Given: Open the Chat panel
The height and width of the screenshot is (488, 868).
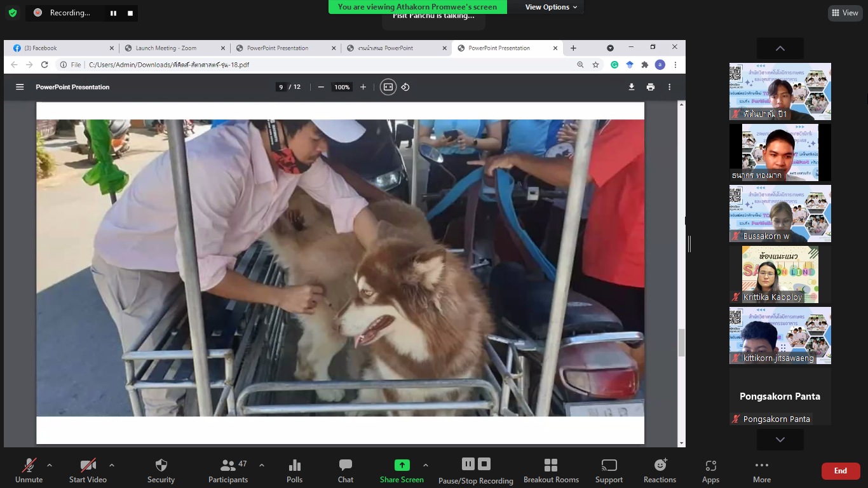Looking at the screenshot, I should (x=345, y=470).
